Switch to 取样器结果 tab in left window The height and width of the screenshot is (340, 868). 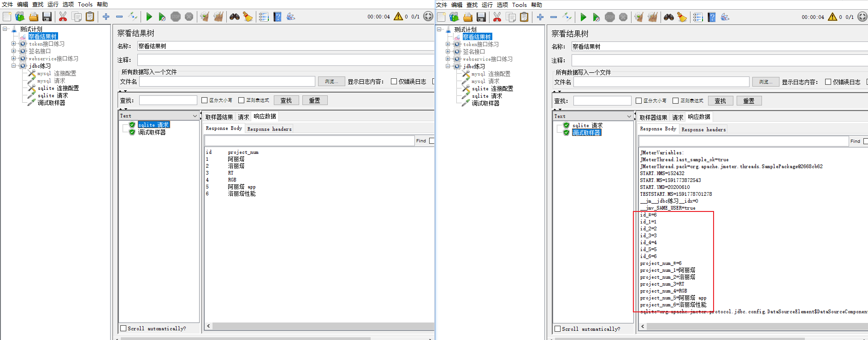click(x=219, y=117)
